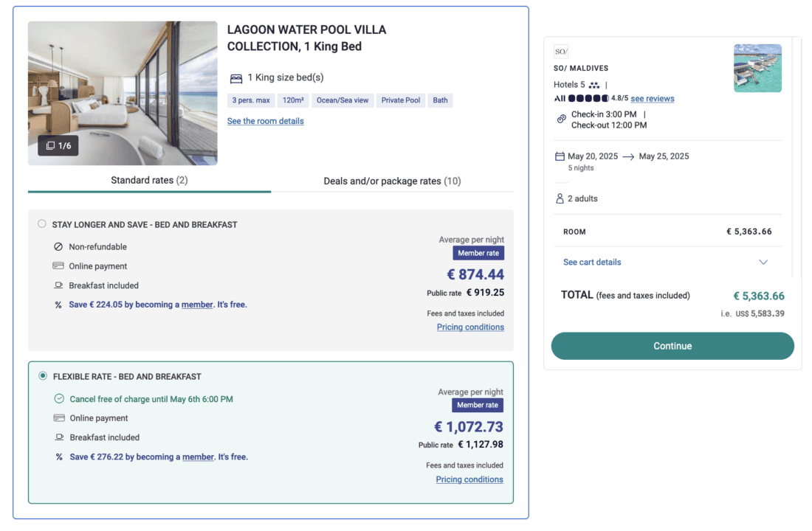Open the See the room details link

point(265,121)
